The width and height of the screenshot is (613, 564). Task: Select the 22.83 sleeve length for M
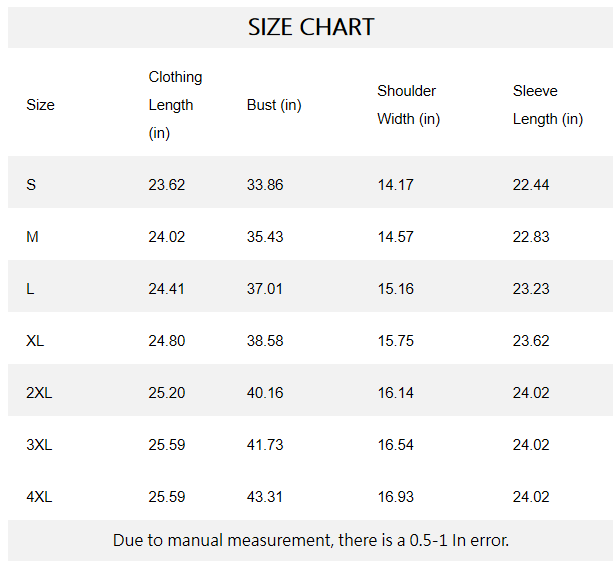pos(531,237)
